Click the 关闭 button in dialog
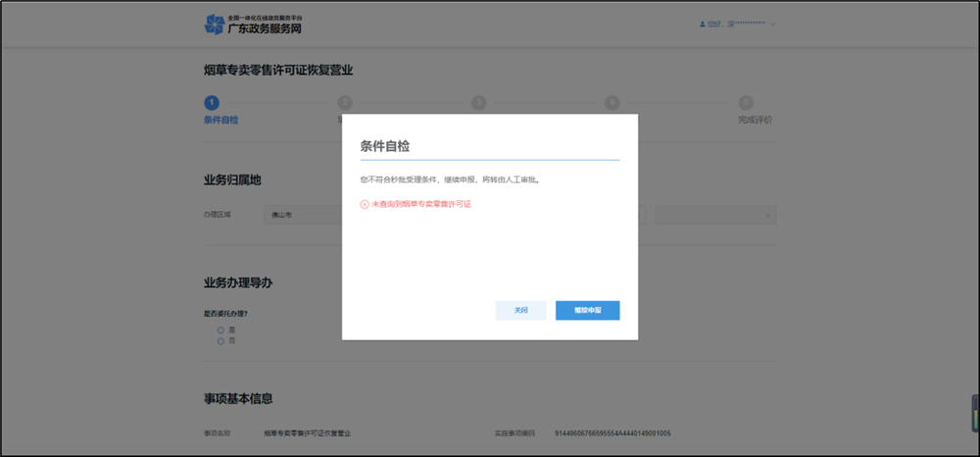 (520, 310)
